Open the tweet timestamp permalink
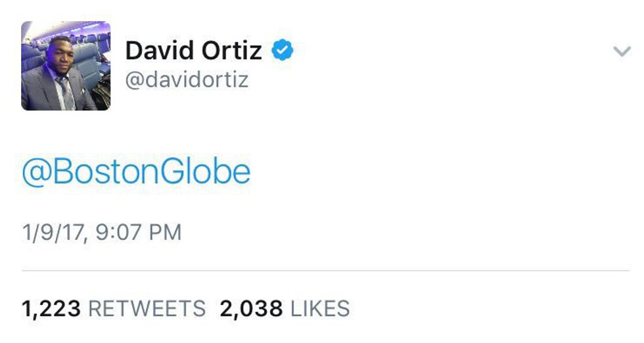 coord(101,233)
